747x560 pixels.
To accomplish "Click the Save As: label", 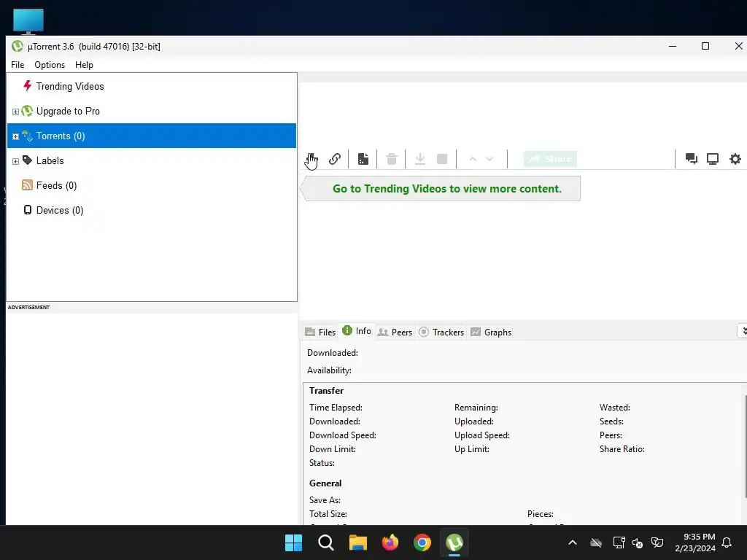I will click(x=325, y=500).
